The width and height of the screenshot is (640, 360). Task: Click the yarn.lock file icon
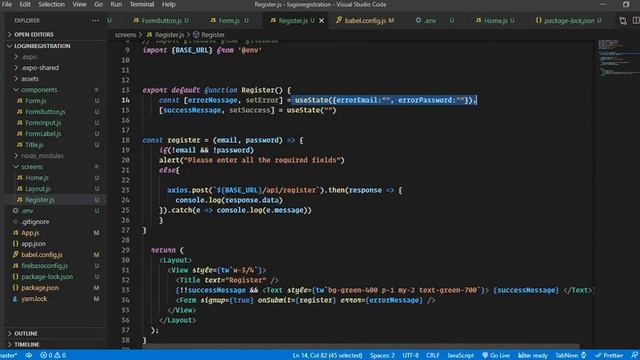pos(16,299)
